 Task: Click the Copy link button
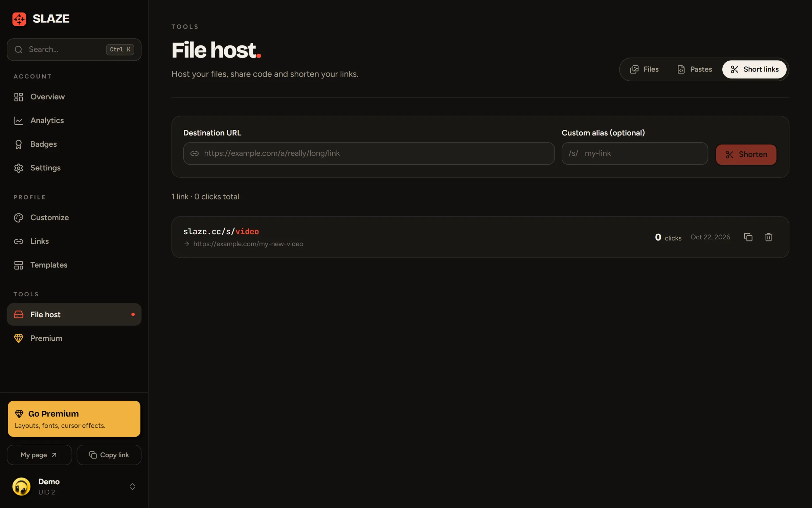[109, 455]
